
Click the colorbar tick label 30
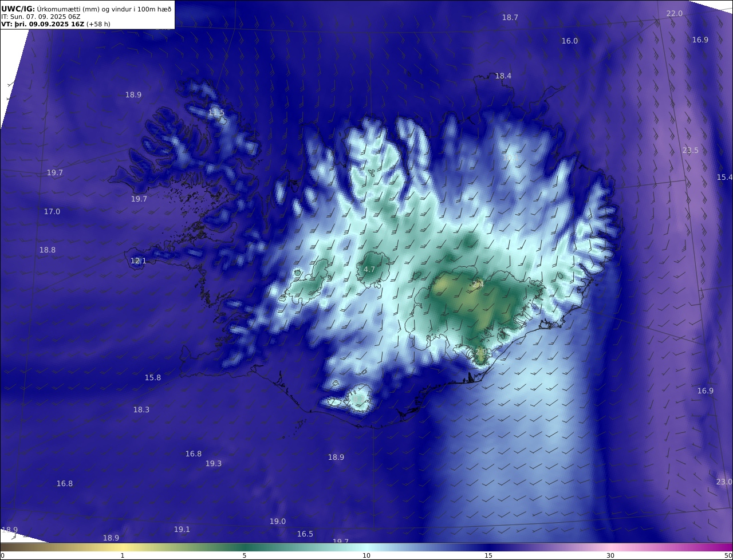pyautogui.click(x=610, y=555)
